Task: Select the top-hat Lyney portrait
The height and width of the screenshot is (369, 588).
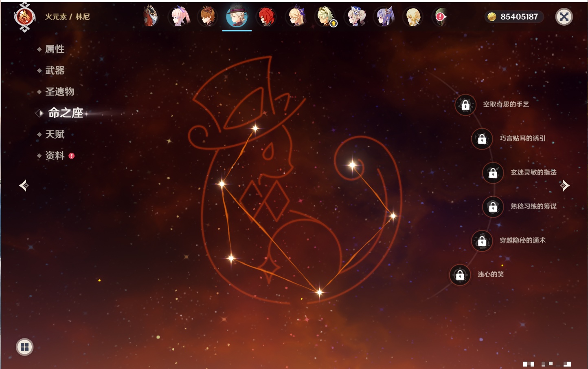Action: click(237, 16)
